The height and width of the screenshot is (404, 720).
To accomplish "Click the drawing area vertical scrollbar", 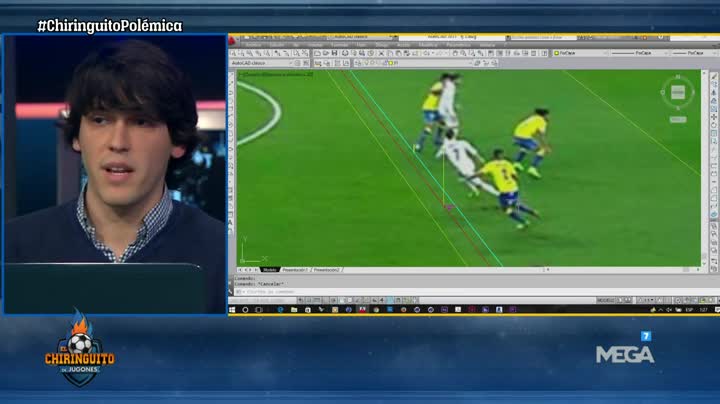I will pos(704,168).
